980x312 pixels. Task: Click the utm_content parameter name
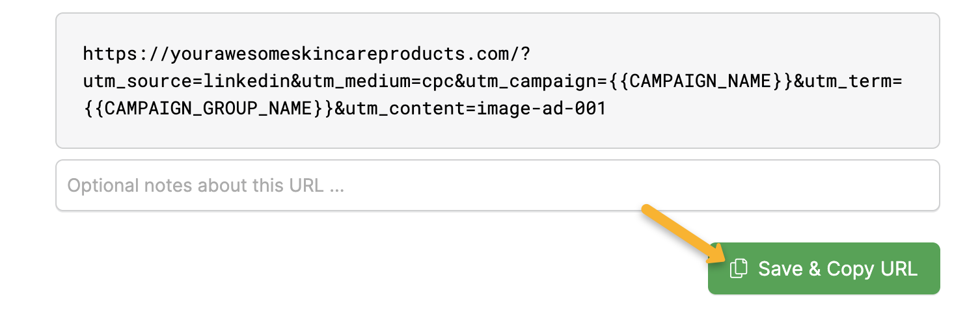pyautogui.click(x=405, y=109)
